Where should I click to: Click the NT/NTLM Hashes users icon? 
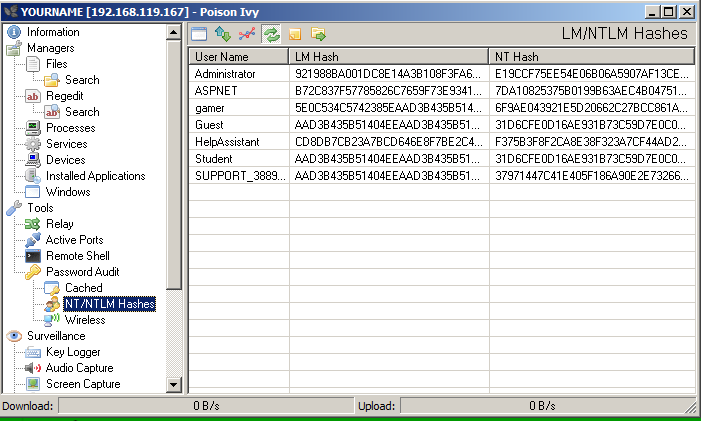point(52,304)
